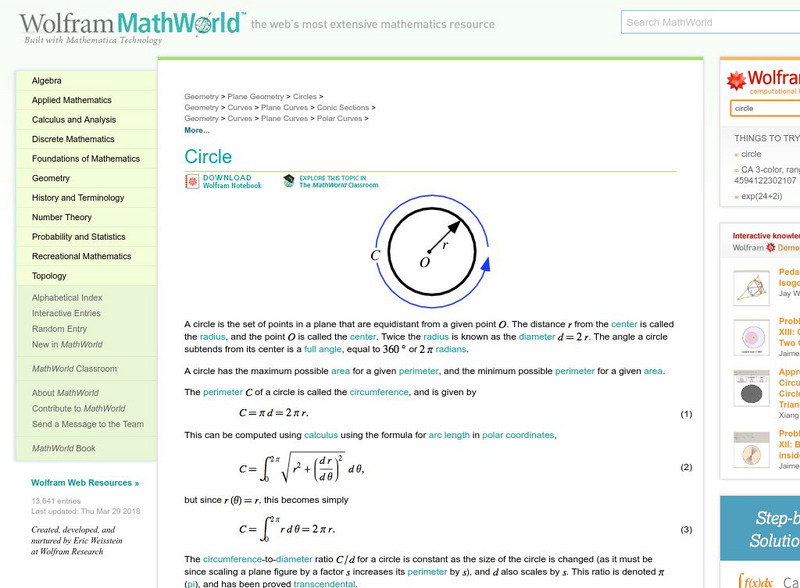
Task: Open Foundations of Mathematics topic
Action: (x=86, y=159)
